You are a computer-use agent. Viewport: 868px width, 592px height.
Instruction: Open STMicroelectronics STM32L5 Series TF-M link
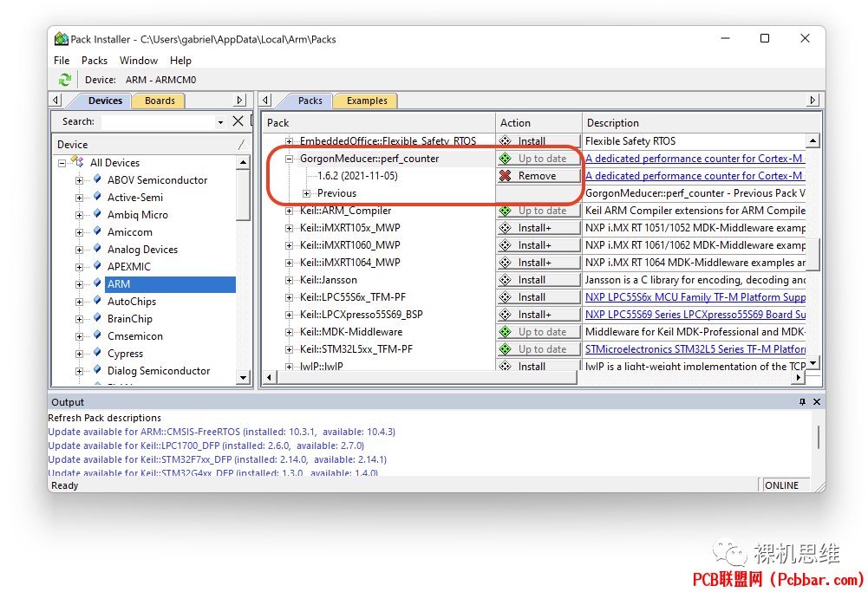(x=695, y=349)
